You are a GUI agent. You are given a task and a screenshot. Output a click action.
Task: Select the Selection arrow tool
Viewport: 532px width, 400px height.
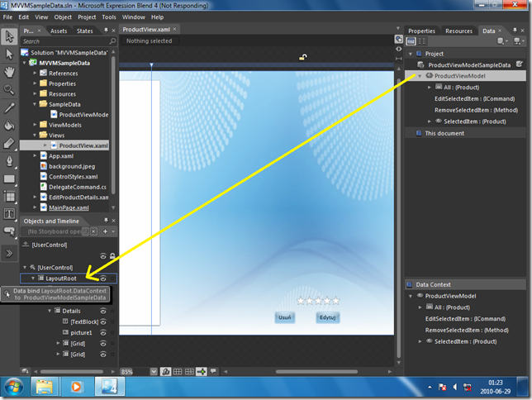[9, 36]
